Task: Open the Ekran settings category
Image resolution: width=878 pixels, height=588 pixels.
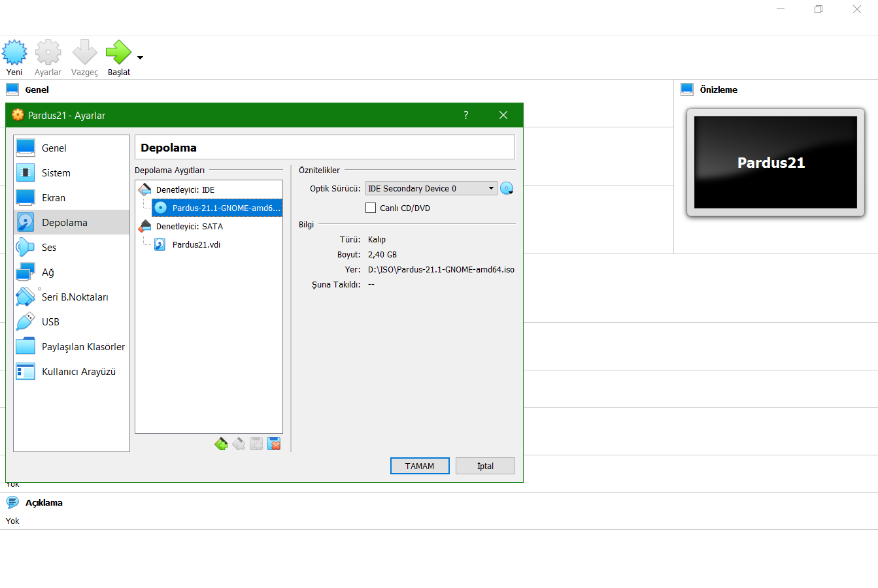Action: [72, 198]
